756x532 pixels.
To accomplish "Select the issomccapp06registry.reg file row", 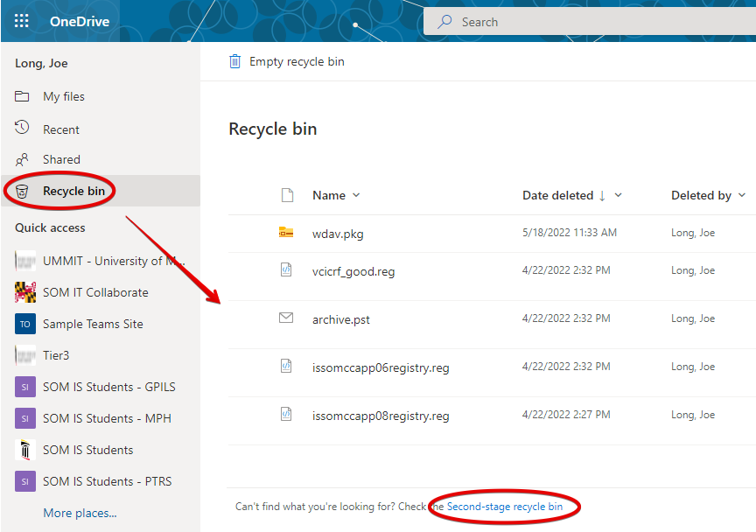I will (x=381, y=367).
